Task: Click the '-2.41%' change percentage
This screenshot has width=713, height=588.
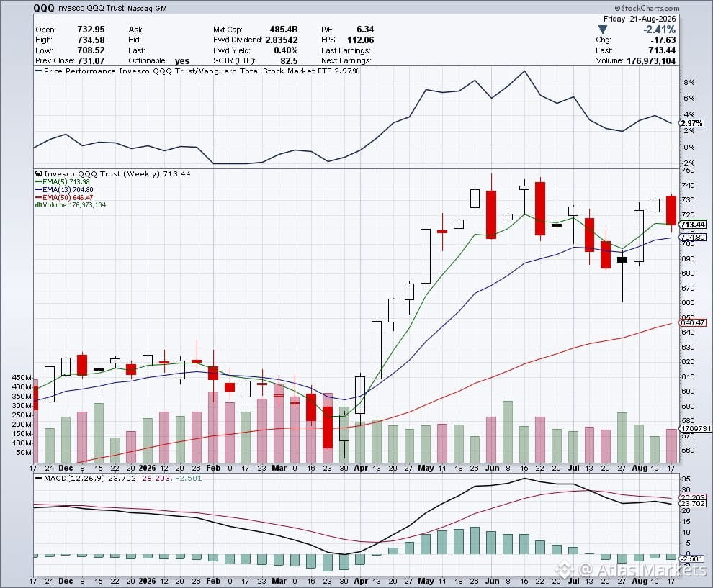Action: click(659, 30)
